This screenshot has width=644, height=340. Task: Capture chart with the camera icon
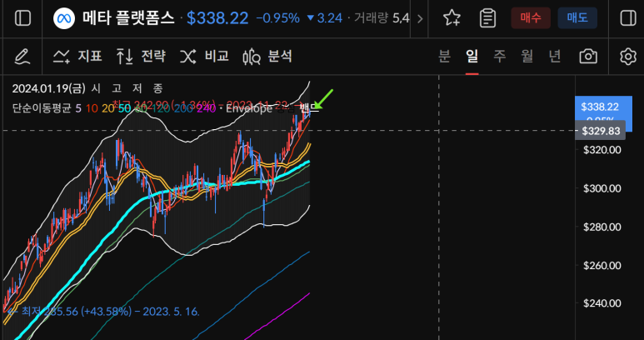588,57
